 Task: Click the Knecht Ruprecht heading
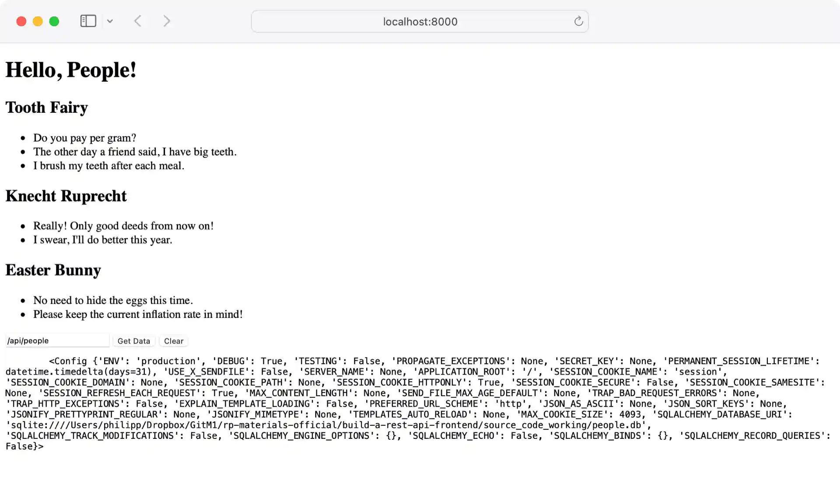(x=66, y=196)
